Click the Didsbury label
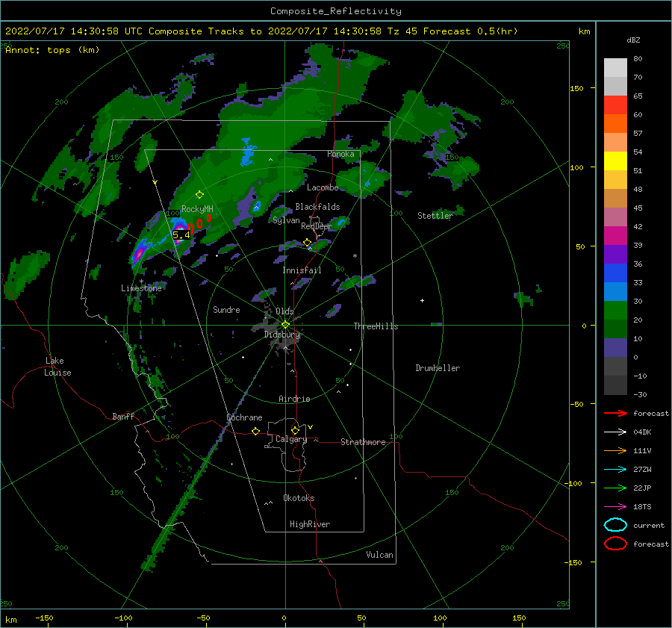 click(282, 335)
